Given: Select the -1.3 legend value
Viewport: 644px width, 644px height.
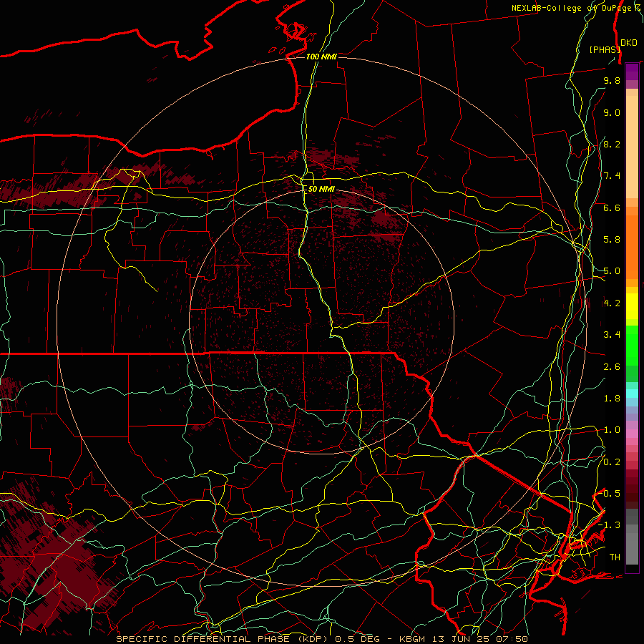Looking at the screenshot, I should click(x=610, y=525).
